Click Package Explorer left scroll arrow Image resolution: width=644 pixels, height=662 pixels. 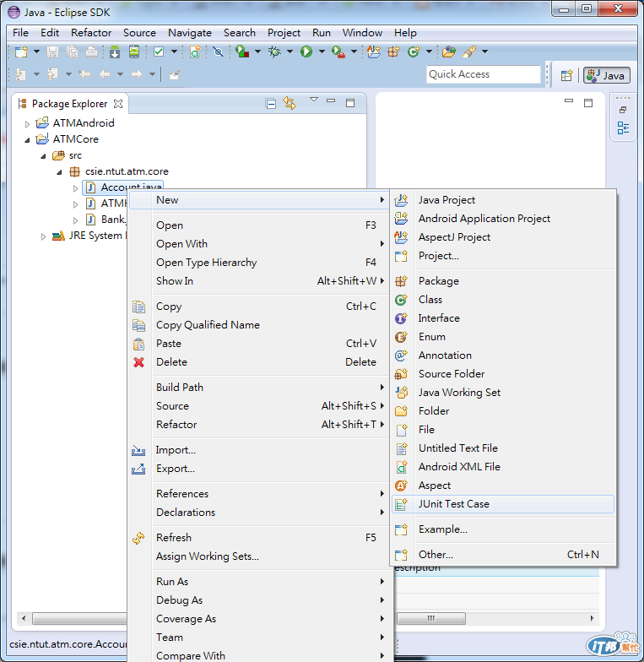pos(24,618)
